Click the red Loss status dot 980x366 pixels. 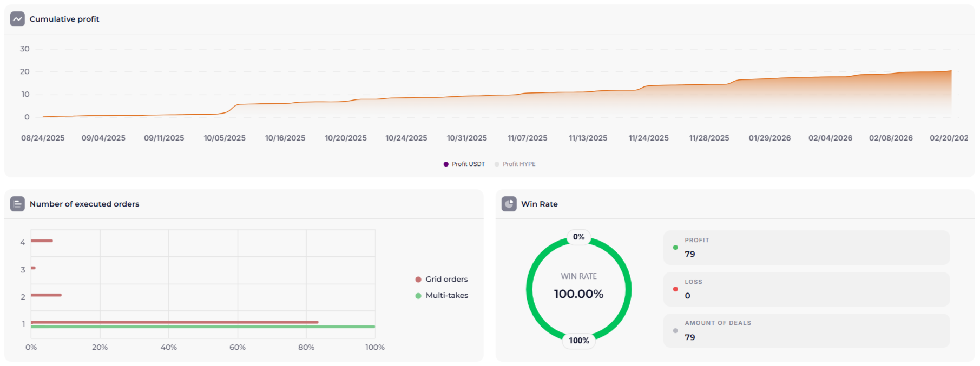click(x=675, y=289)
